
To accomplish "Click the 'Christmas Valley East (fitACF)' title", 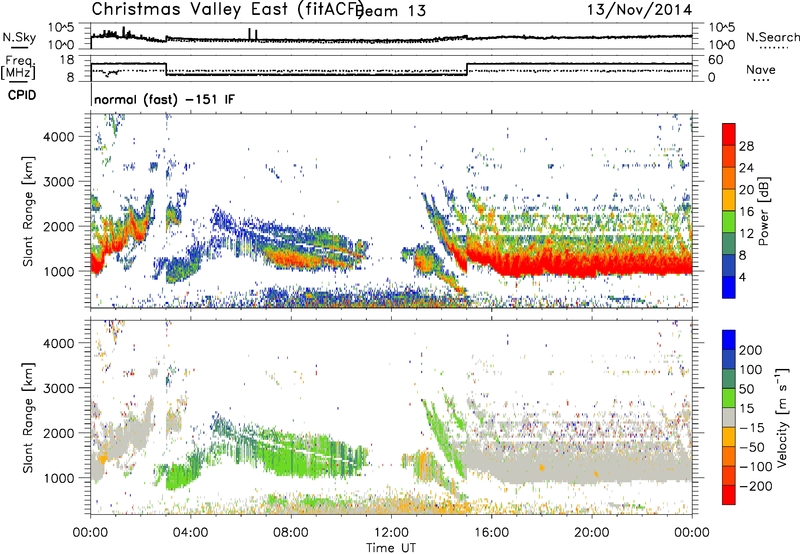I will [x=227, y=10].
